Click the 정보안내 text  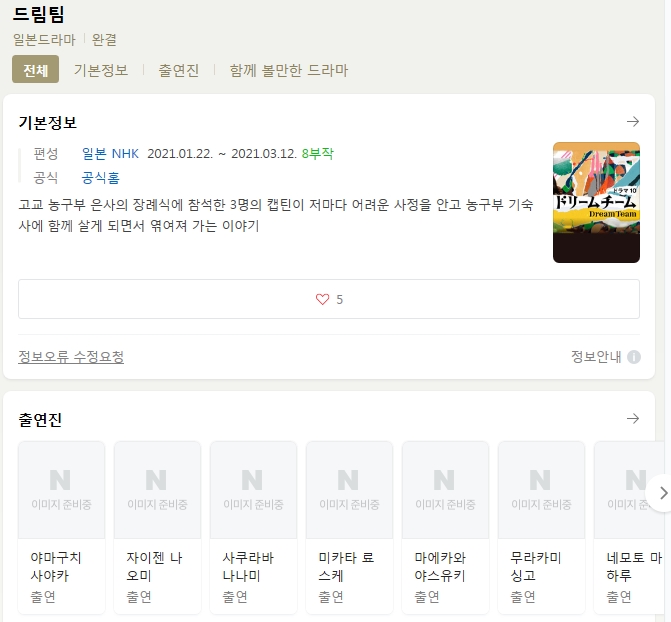coord(596,356)
